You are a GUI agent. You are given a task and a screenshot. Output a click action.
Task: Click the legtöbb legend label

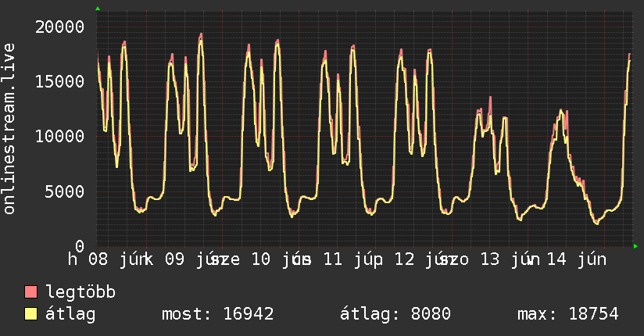click(80, 292)
